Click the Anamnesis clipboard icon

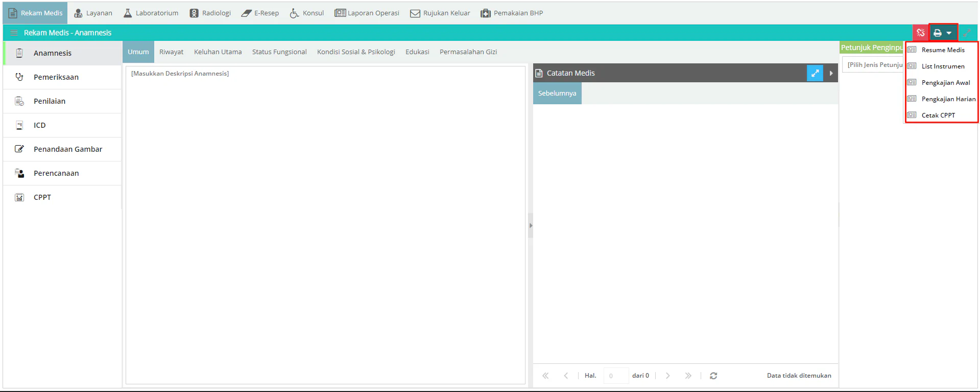pyautogui.click(x=19, y=53)
